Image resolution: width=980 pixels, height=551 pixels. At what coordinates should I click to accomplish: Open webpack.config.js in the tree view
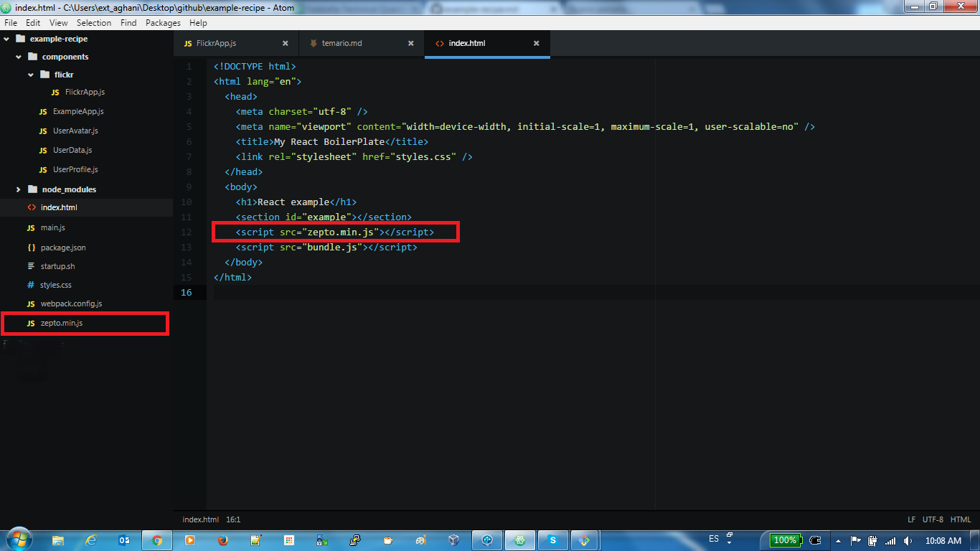pyautogui.click(x=71, y=304)
